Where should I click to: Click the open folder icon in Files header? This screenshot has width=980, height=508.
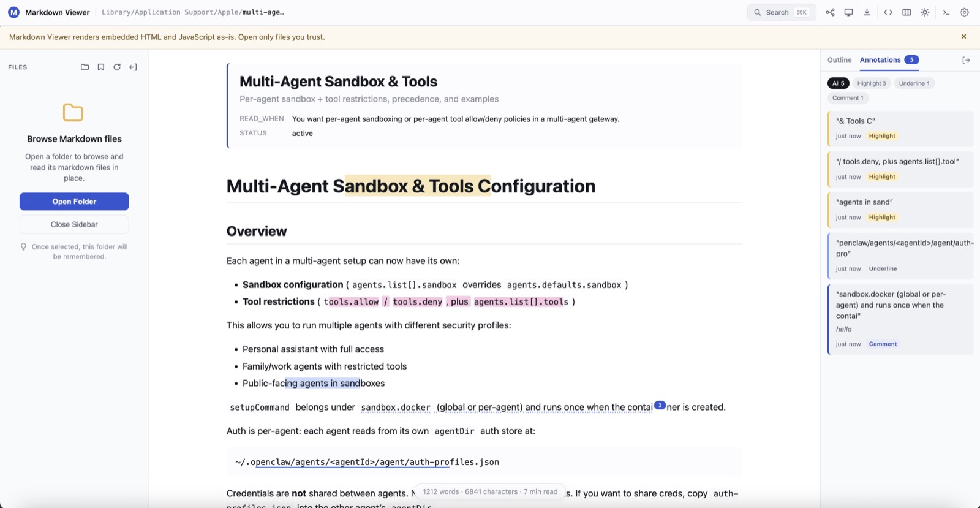click(85, 67)
